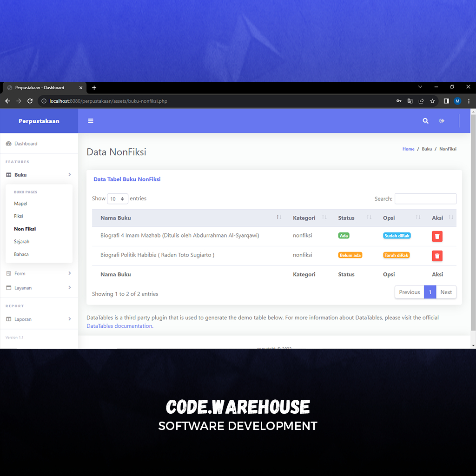Click the browser forward arrow

19,101
